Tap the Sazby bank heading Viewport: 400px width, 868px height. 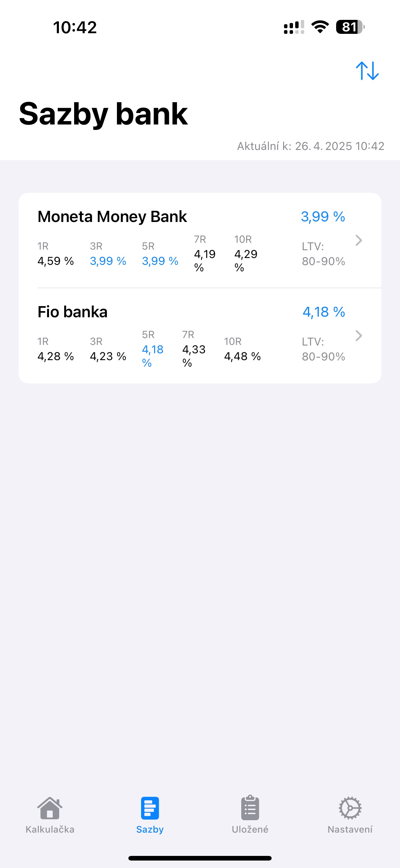(x=103, y=114)
